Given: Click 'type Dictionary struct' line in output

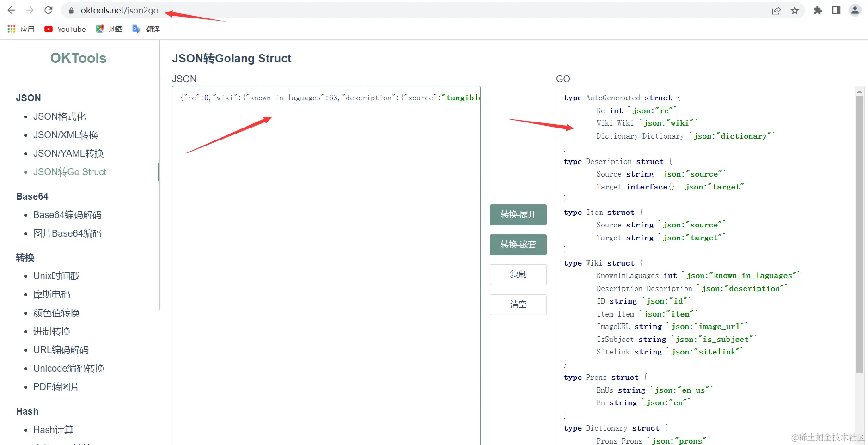Looking at the screenshot, I should click(616, 428).
